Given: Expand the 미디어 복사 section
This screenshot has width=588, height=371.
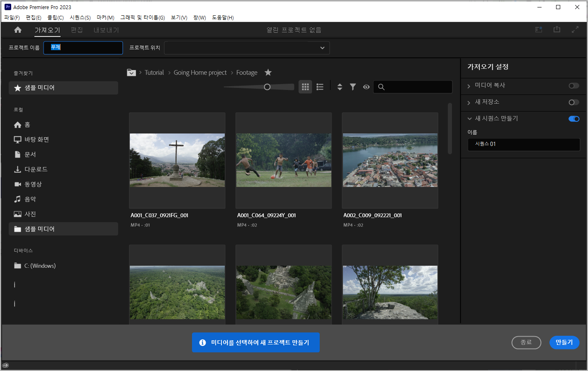Looking at the screenshot, I should (469, 86).
